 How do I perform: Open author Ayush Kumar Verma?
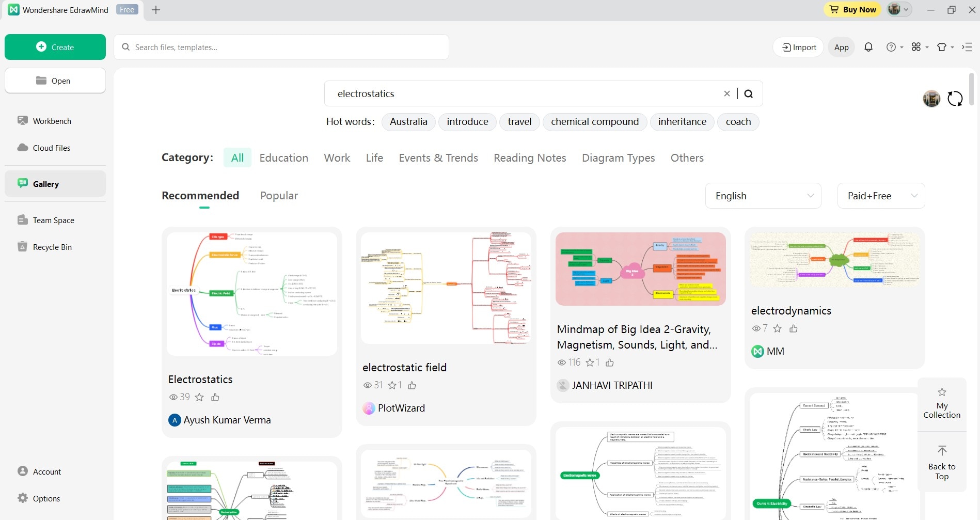220,420
